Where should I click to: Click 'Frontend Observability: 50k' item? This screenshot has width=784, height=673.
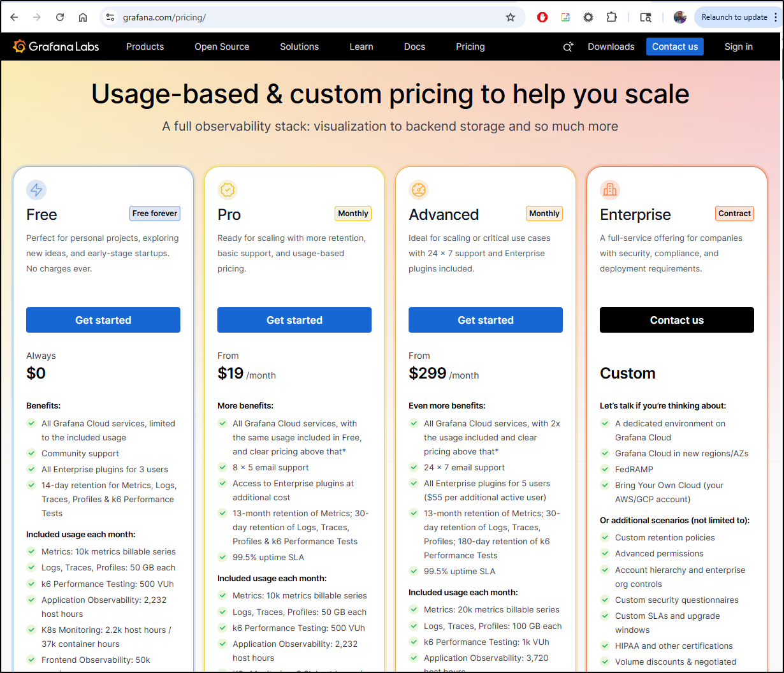[x=96, y=660]
